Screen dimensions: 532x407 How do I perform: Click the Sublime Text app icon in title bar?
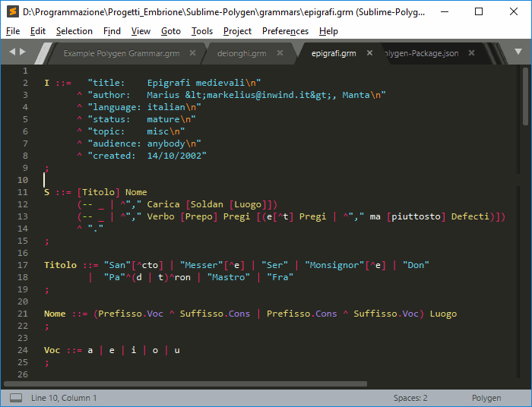click(x=13, y=11)
